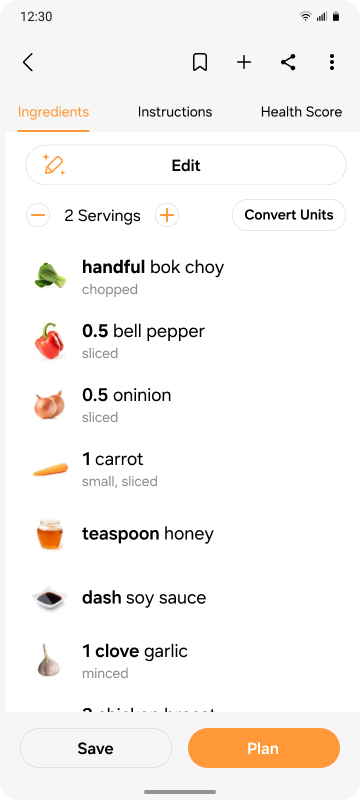Increase servings with plus button
This screenshot has height=800, width=360.
pos(167,215)
